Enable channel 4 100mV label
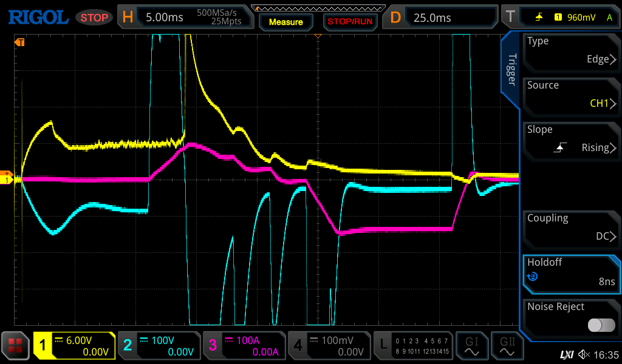Viewport: 622px width, 364px height. tap(329, 346)
